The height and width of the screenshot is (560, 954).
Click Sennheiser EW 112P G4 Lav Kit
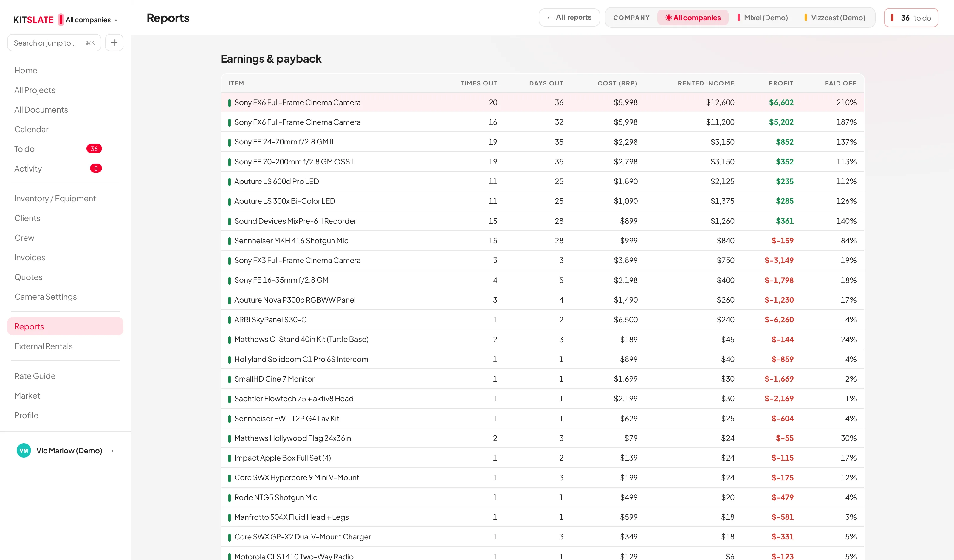(286, 419)
